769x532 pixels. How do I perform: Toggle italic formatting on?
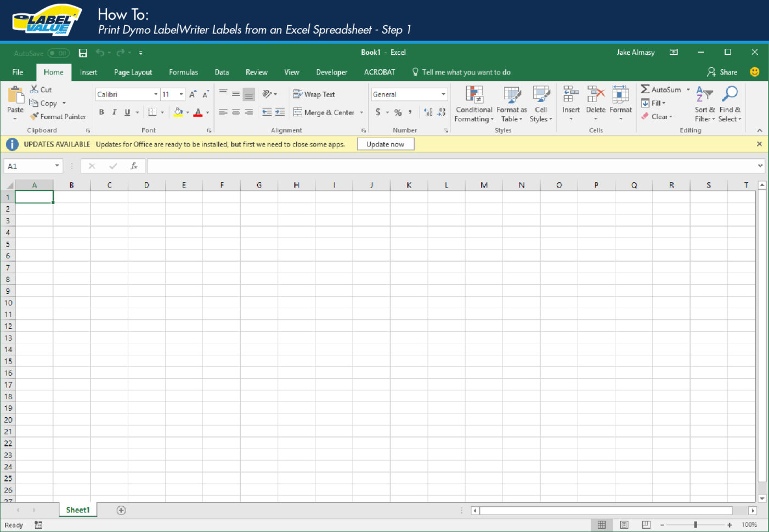[114, 112]
